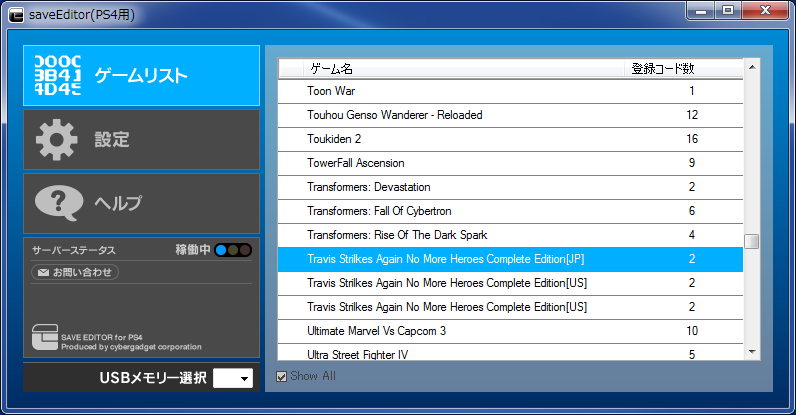Viewport: 796px width, 415px height.
Task: Select Travis Strikes Again Complete Edition[JP]
Action: [x=510, y=259]
